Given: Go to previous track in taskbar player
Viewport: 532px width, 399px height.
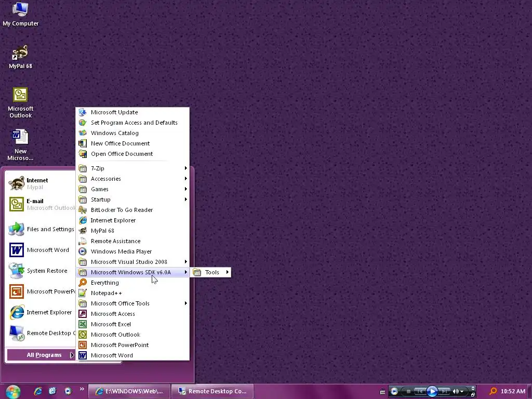Looking at the screenshot, I should [x=419, y=391].
